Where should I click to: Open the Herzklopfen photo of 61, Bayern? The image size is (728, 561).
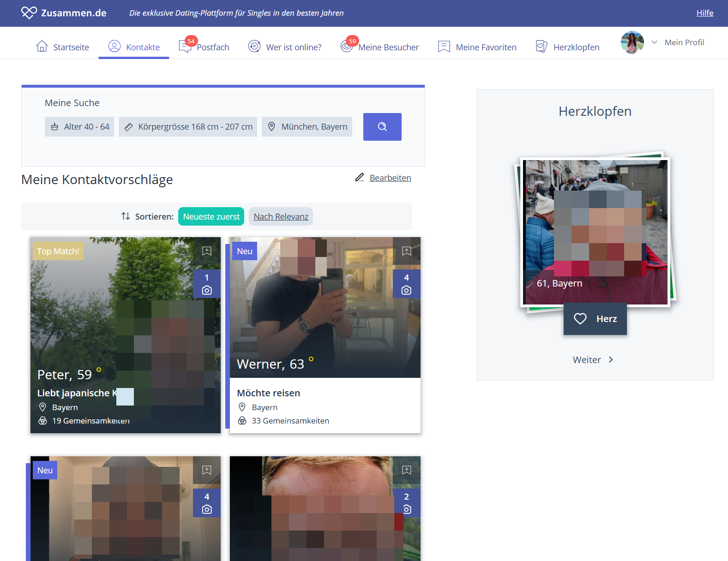click(596, 232)
